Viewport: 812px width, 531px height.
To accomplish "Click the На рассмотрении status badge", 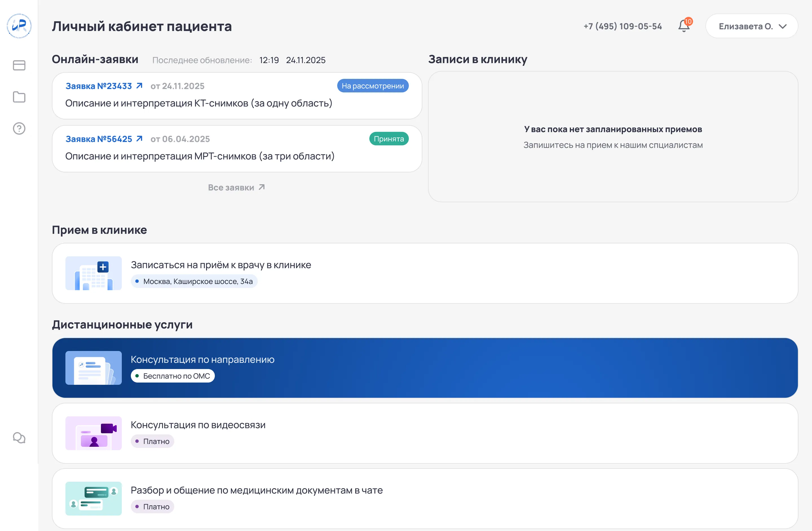I will coord(372,86).
